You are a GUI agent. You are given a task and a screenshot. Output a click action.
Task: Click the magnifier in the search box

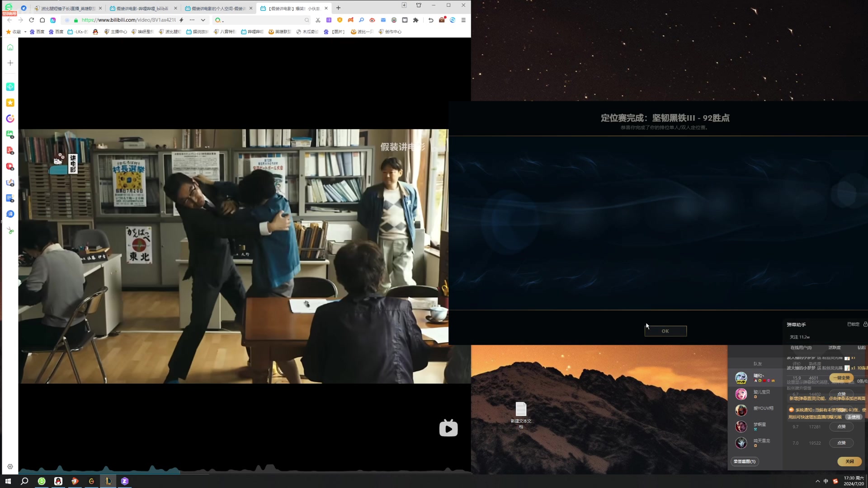(x=307, y=20)
